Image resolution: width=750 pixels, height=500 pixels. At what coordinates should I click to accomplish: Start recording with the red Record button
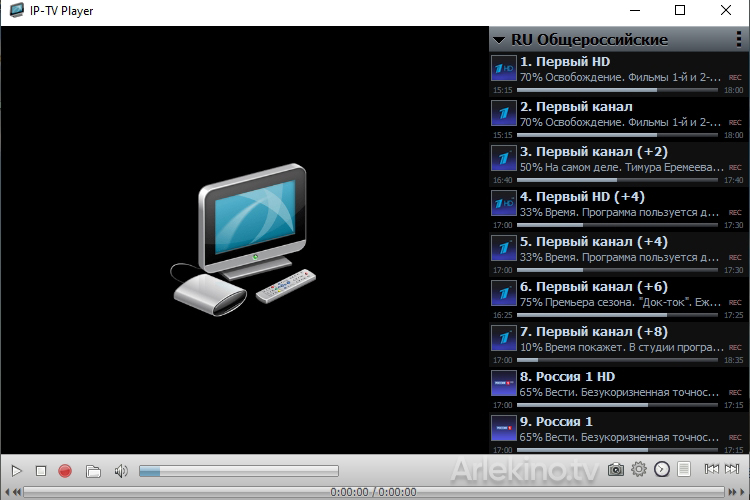pos(65,471)
